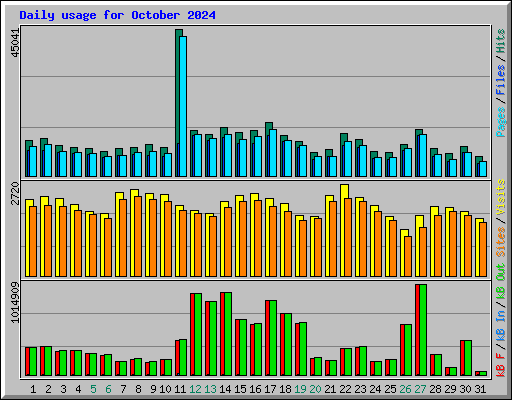Click day 1 on the x-axis
512x400 pixels.
[x=33, y=389]
